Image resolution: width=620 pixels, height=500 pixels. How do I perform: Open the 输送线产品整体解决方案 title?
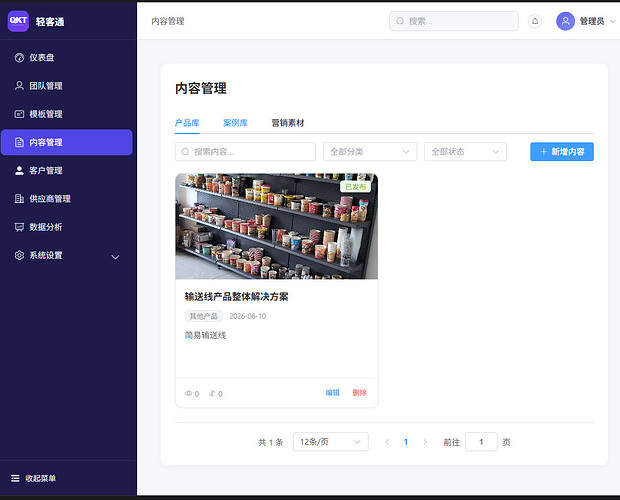tap(236, 297)
